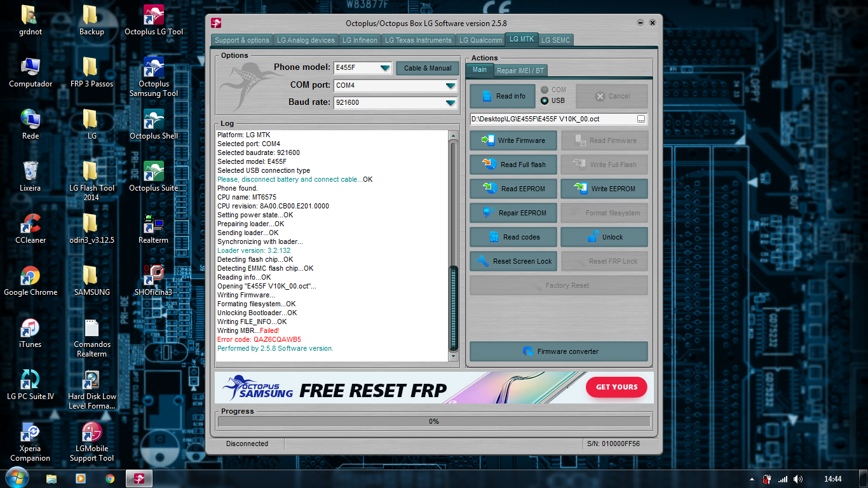Screen dimensions: 868x488
Task: Click the Write EEPROM button
Action: (604, 189)
